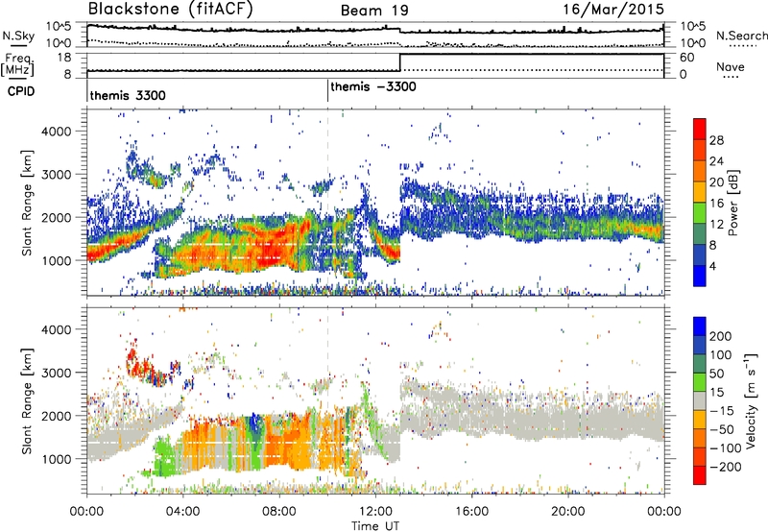This screenshot has height=532, width=768.
Task: Click the -100 label on Velocity color bar
Action: tap(725, 447)
